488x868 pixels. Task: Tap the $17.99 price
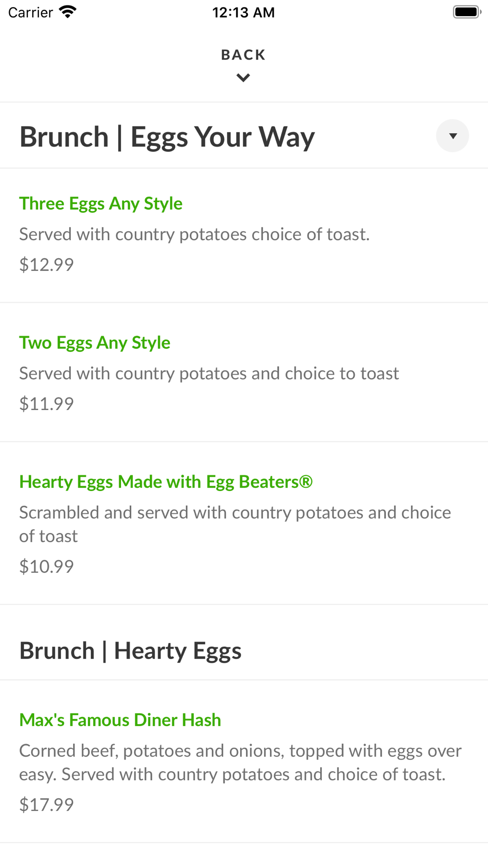pos(46,805)
